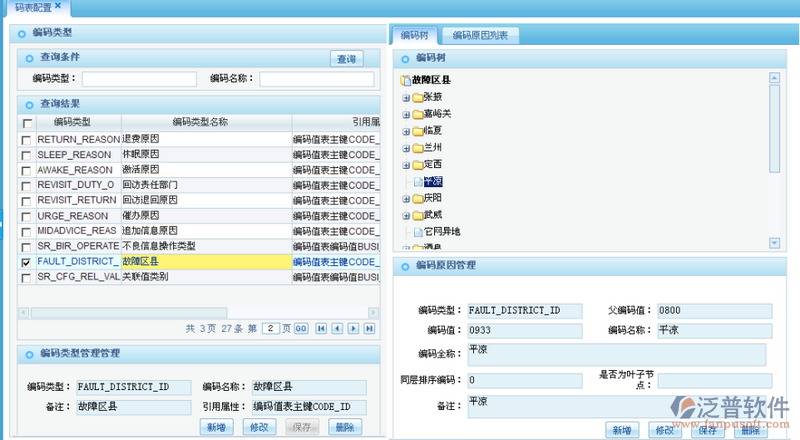The width and height of the screenshot is (800, 440).
Task: Click the GO page jump button
Action: 300,328
